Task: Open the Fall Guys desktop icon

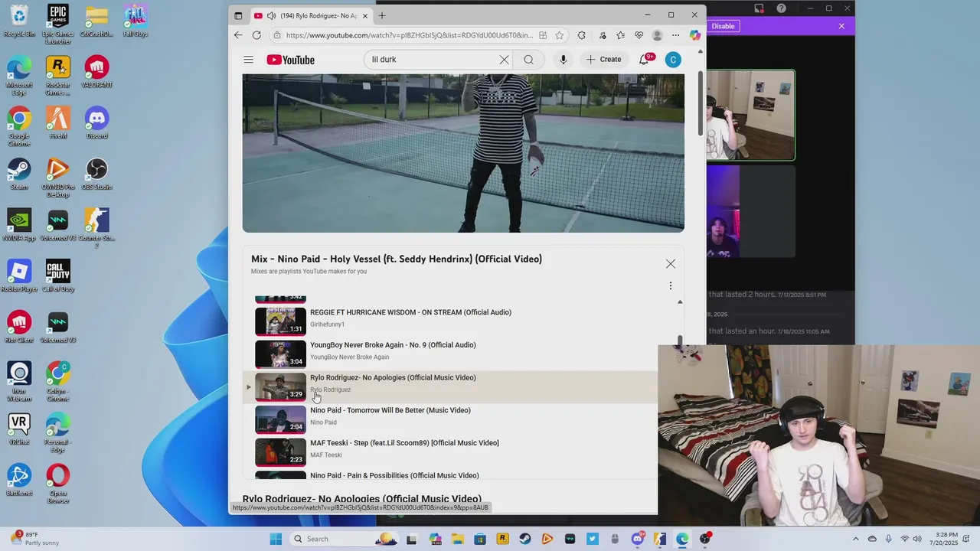Action: (136, 21)
